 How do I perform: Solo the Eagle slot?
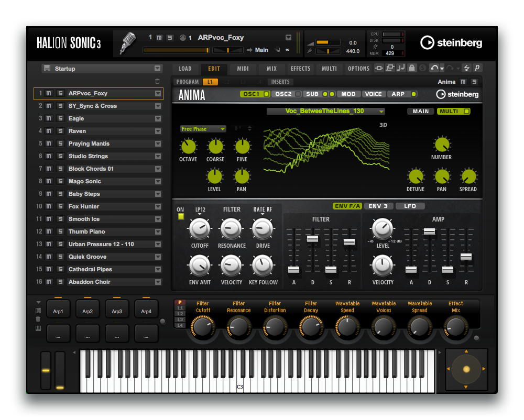60,118
